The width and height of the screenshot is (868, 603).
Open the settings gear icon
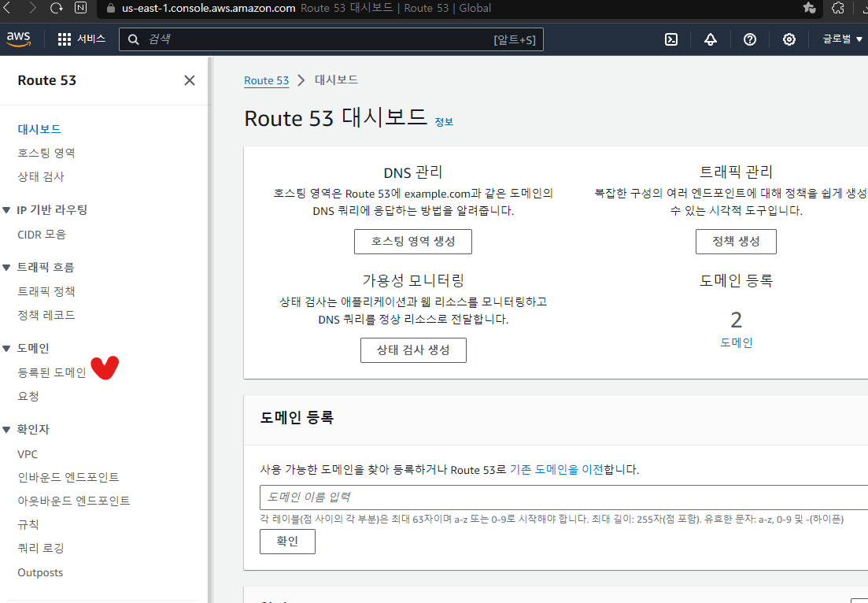pyautogui.click(x=789, y=39)
